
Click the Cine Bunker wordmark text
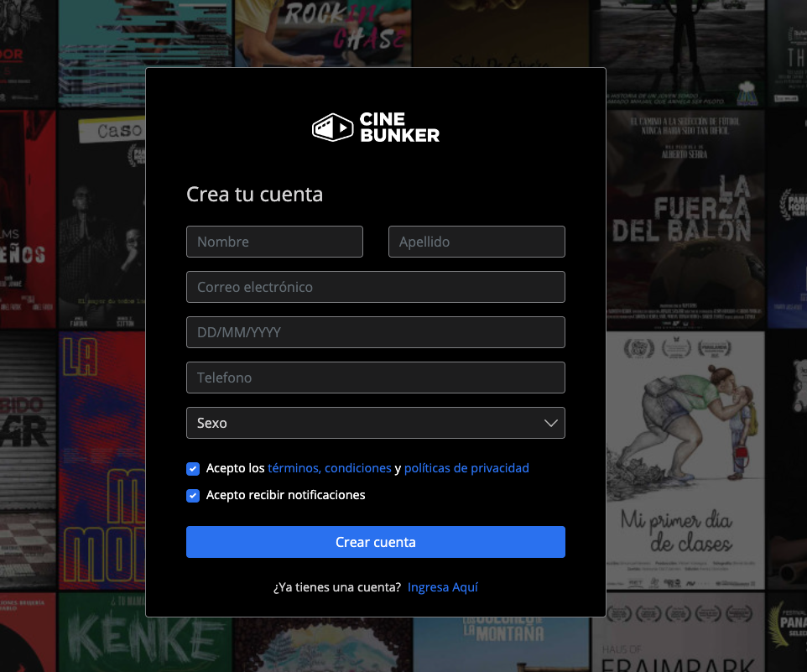(399, 128)
